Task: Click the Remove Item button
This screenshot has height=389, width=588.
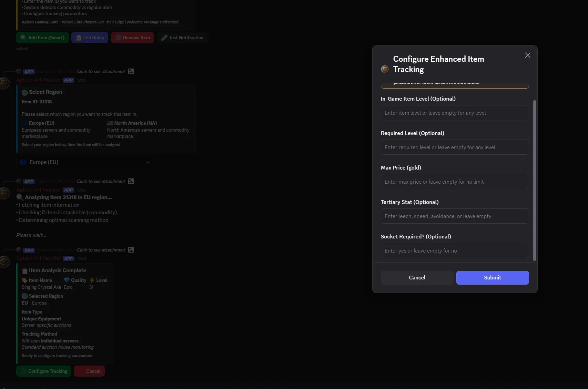Action: click(x=133, y=38)
